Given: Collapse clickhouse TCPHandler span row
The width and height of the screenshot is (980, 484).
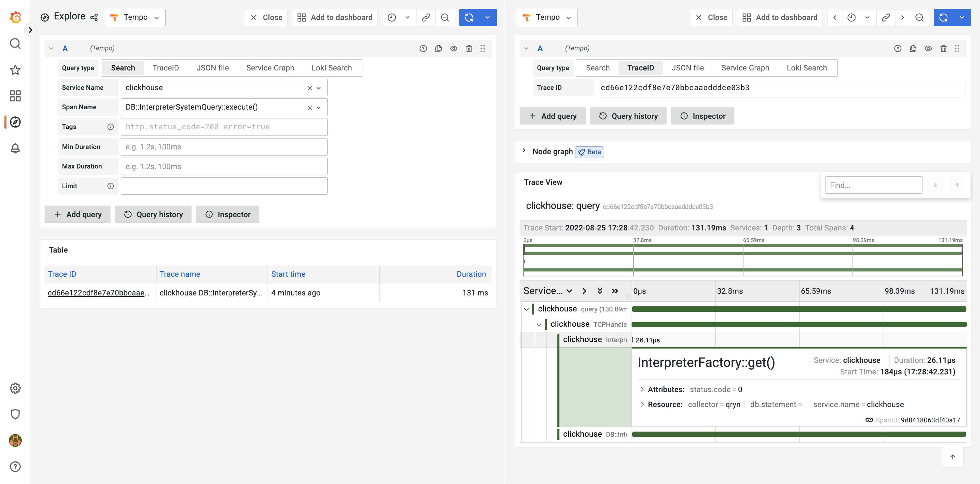Looking at the screenshot, I should tap(539, 324).
